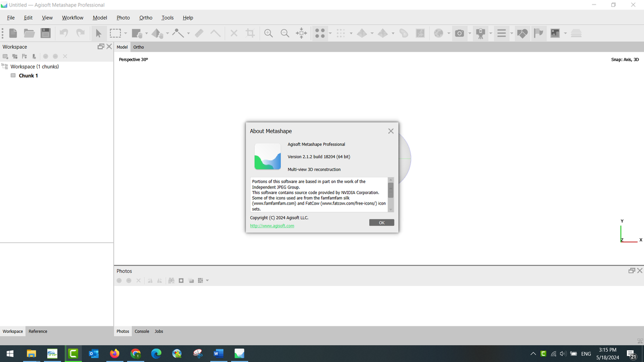This screenshot has width=644, height=362.
Task: Open the notification center in the system tray
Action: point(631,354)
